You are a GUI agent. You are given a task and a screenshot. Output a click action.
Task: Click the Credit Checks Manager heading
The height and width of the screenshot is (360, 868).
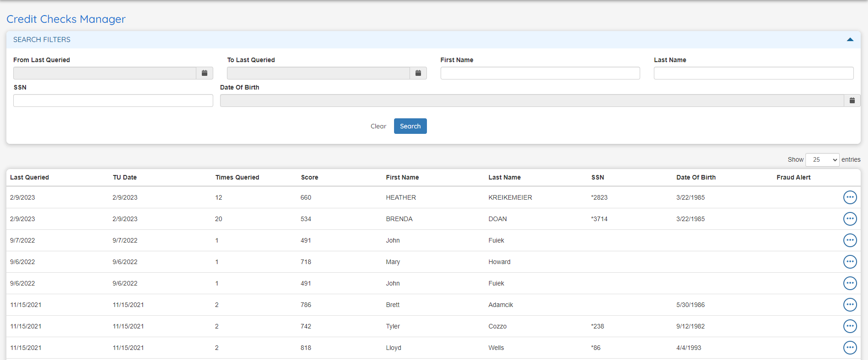tap(66, 19)
